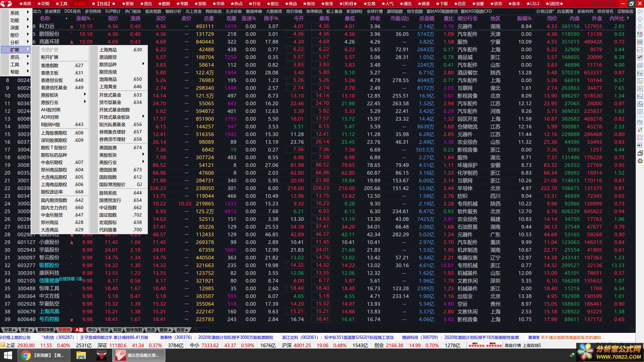The image size is (644, 362).
Task: Click the horizontal scrollbar right arrow
Action: (633, 330)
